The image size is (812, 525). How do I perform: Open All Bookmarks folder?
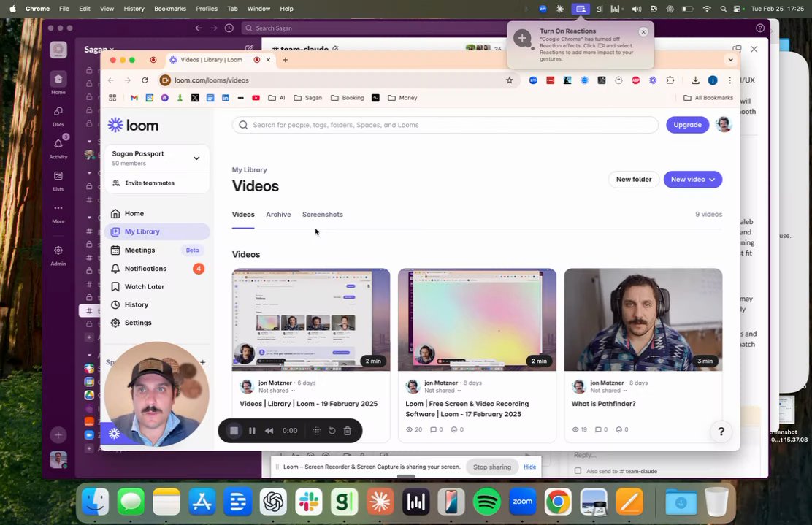pyautogui.click(x=708, y=98)
